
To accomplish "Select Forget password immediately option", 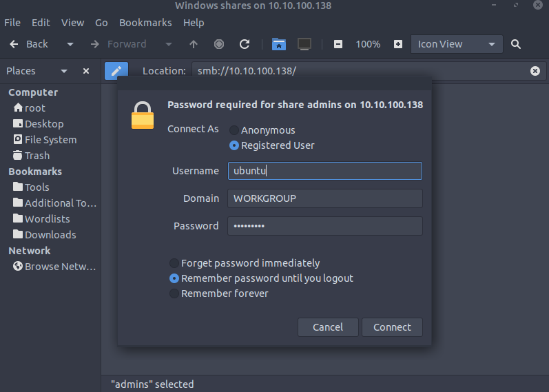I will click(x=174, y=263).
